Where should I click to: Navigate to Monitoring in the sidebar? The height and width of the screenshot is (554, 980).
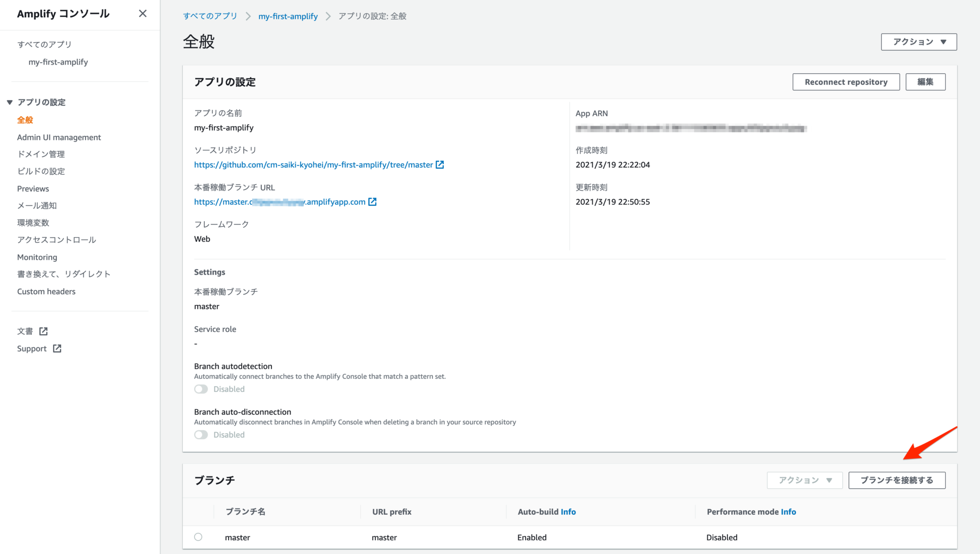click(x=37, y=257)
